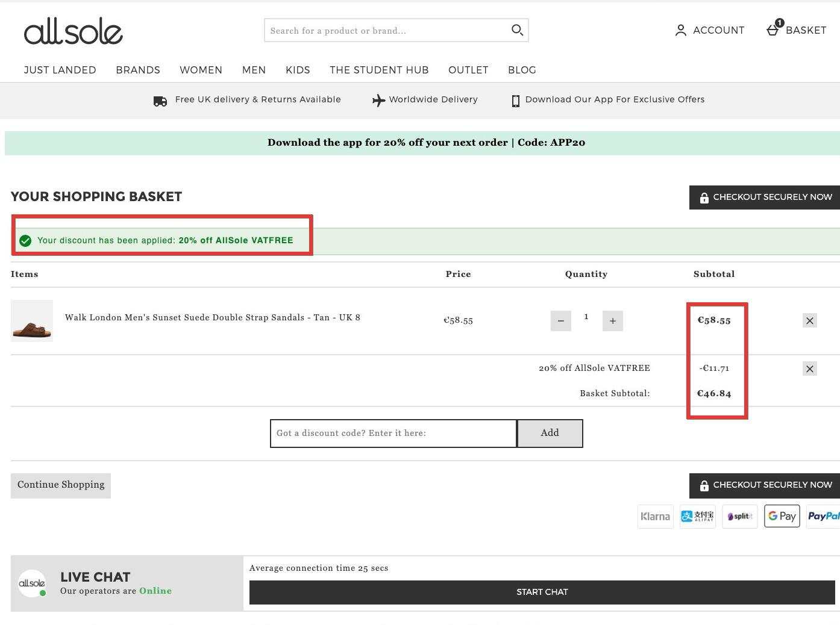Open Just Landed menu
Image resolution: width=840 pixels, height=625 pixels.
(60, 70)
